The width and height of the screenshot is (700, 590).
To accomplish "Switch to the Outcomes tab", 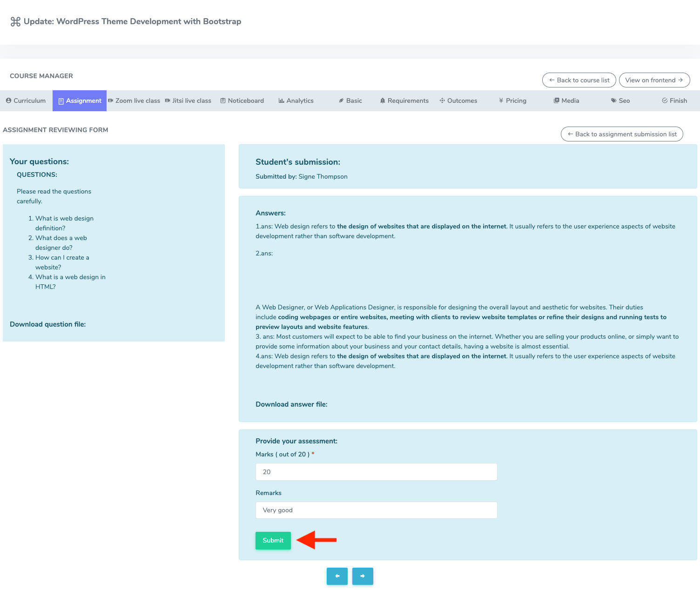I will (458, 101).
